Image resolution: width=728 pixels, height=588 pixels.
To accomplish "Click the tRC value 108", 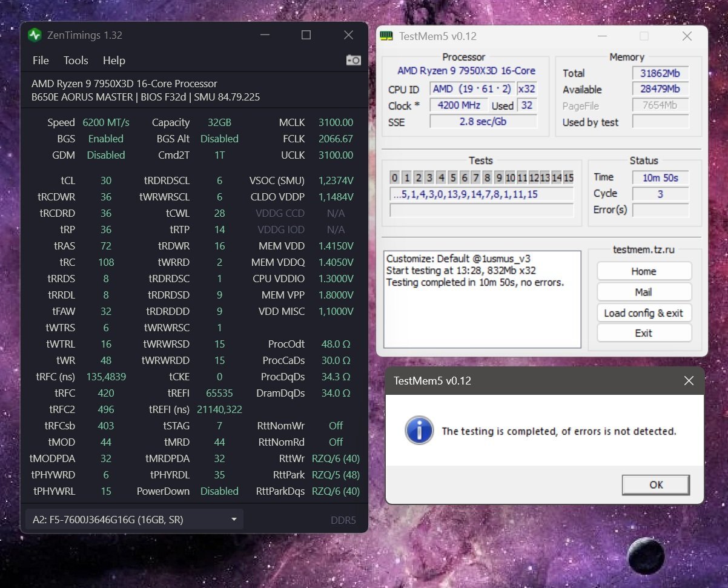I will tap(106, 262).
